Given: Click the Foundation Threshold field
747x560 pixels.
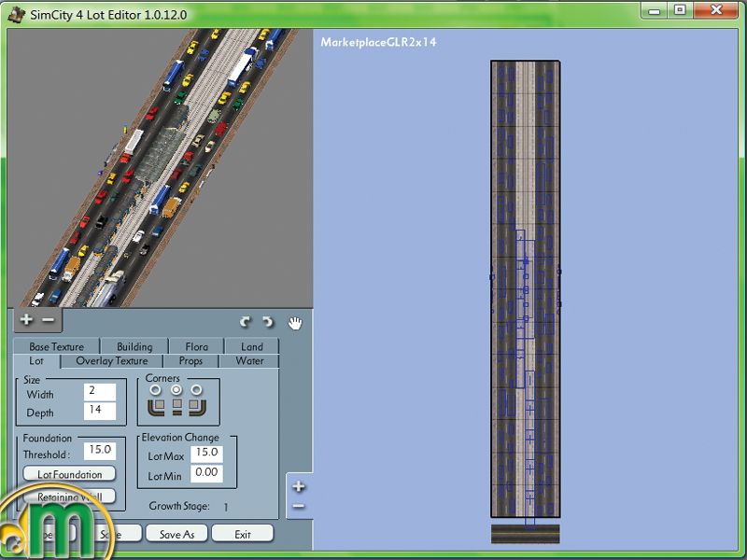Looking at the screenshot, I should (100, 451).
